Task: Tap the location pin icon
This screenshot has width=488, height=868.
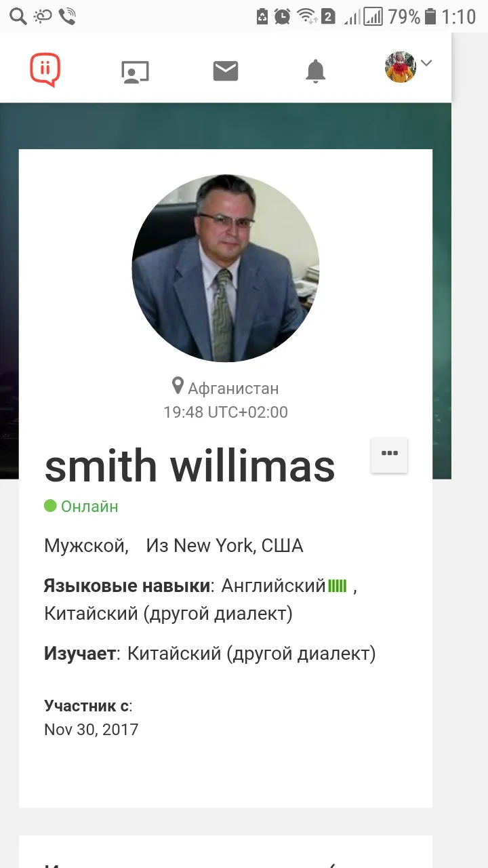Action: coord(178,387)
